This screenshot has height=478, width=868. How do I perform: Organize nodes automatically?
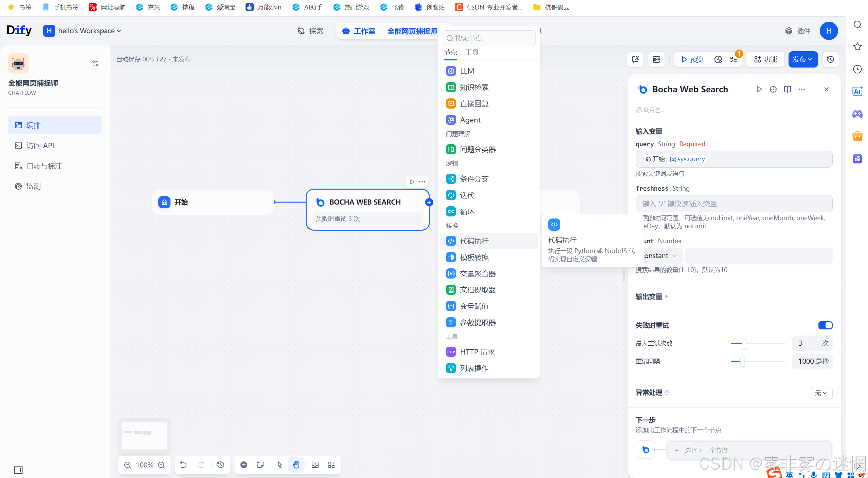(331, 465)
